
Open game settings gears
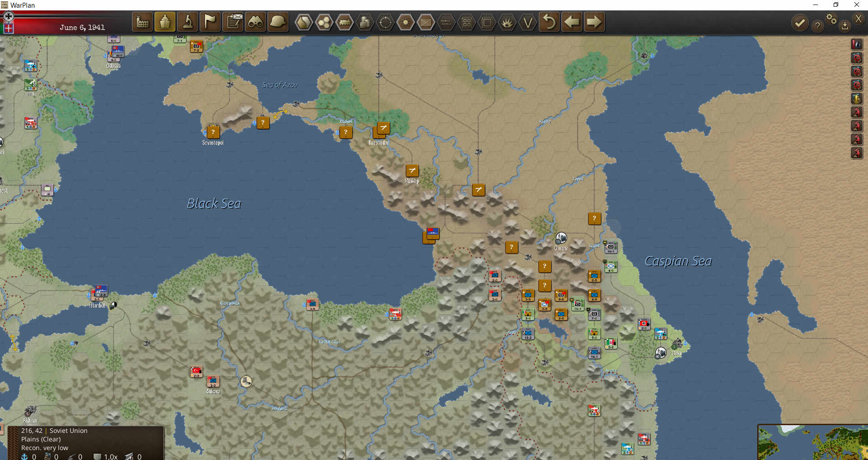831,19
